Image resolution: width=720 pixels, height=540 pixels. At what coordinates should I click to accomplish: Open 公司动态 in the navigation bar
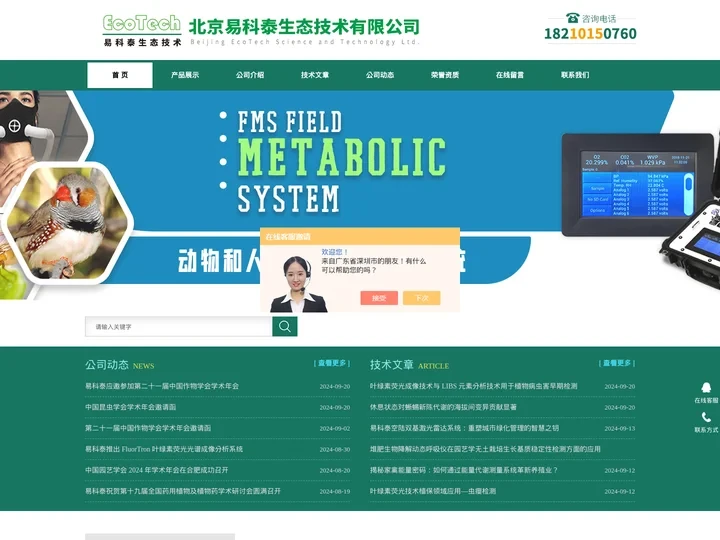(380, 75)
